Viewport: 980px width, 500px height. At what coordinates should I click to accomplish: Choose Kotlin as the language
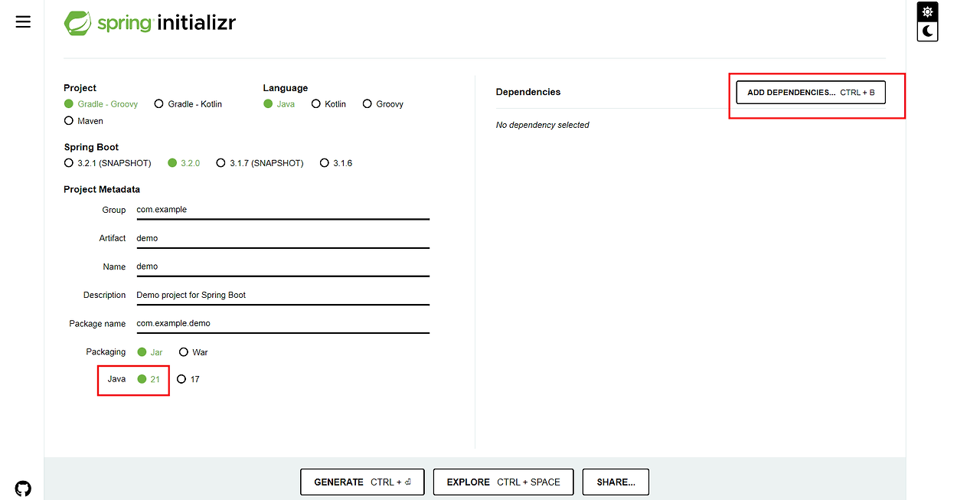coord(329,104)
